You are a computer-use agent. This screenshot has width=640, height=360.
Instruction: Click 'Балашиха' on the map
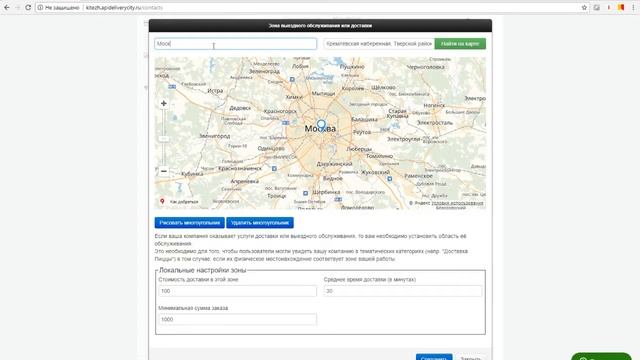[364, 120]
